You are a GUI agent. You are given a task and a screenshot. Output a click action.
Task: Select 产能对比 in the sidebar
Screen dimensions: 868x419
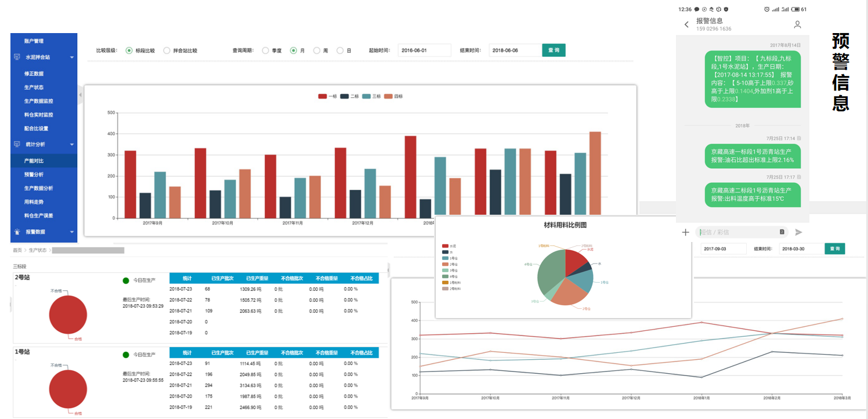(x=44, y=161)
